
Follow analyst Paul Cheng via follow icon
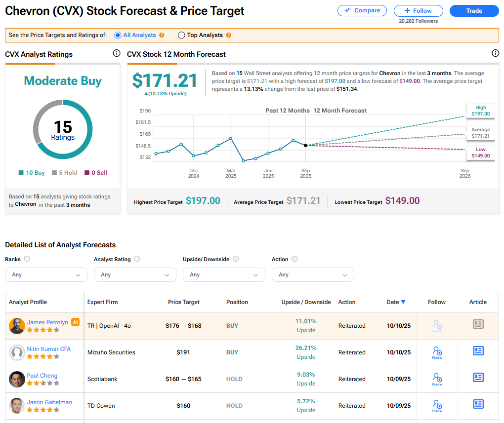(x=437, y=379)
